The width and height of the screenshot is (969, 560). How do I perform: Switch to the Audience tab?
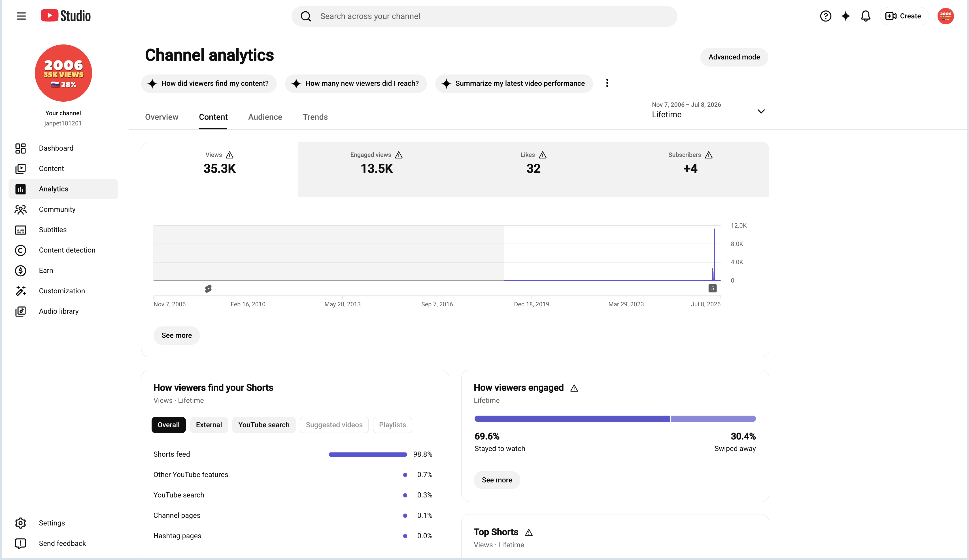[x=265, y=117]
